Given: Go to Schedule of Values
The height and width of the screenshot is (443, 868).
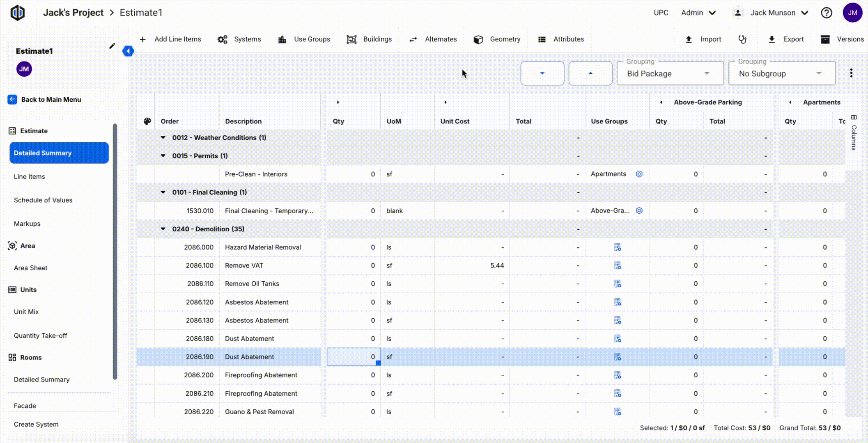Looking at the screenshot, I should click(x=43, y=200).
